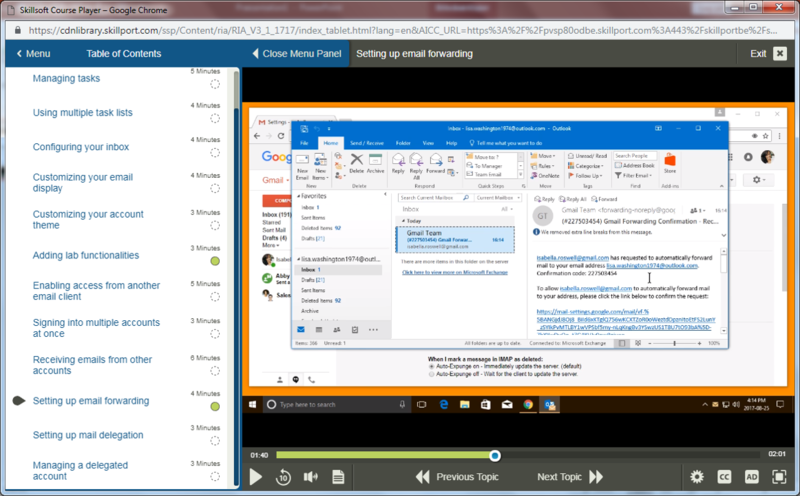Open Customizing your account theme topic
Screen dimensions: 800x496
[x=88, y=219]
